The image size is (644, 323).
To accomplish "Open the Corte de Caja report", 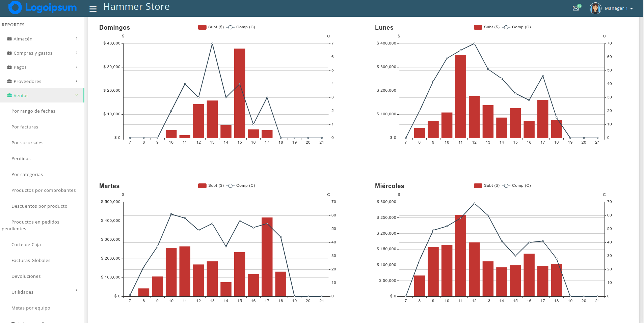I will coord(26,244).
